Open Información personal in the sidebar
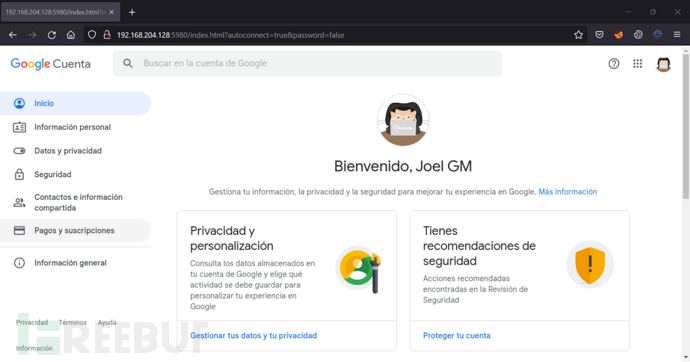The height and width of the screenshot is (362, 690). pyautogui.click(x=75, y=127)
